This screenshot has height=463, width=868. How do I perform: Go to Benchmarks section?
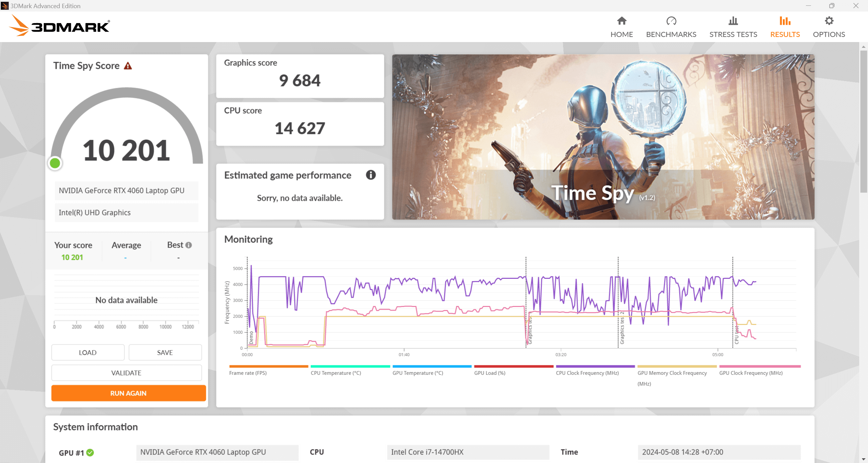671,27
